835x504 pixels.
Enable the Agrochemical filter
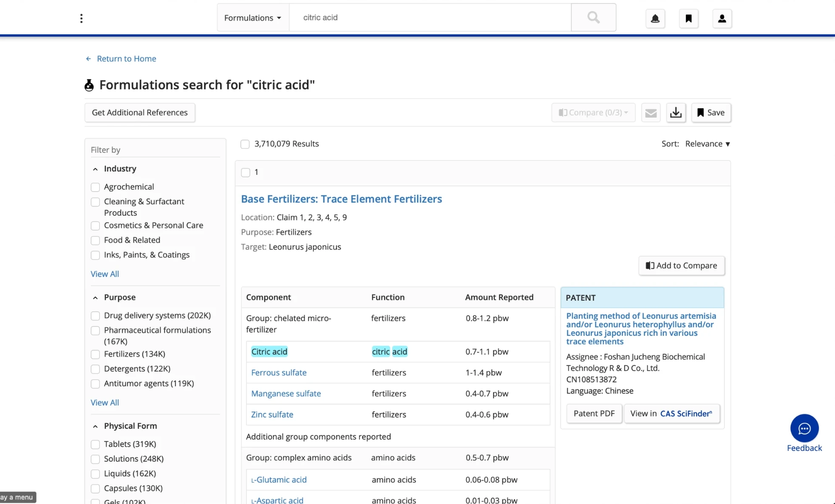95,187
